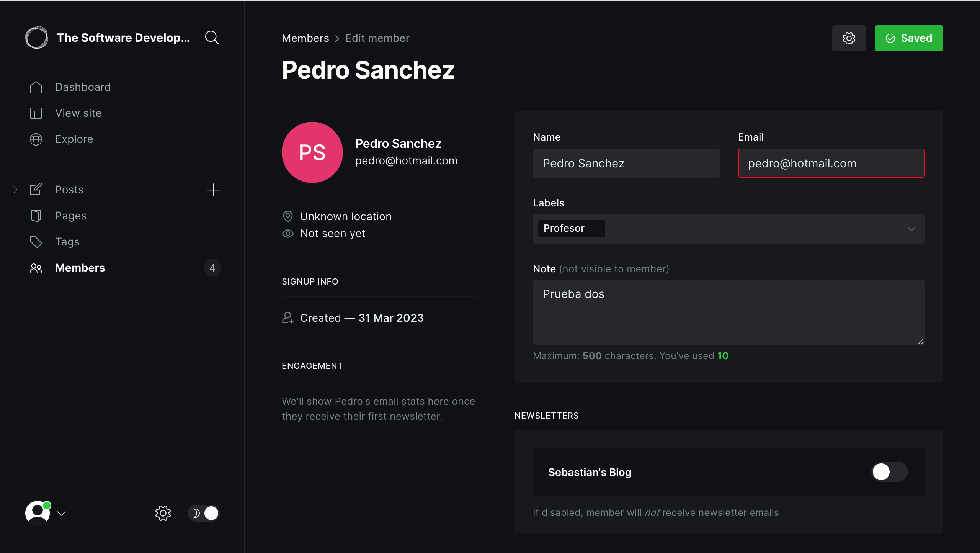Expand the Posts section

pyautogui.click(x=15, y=189)
